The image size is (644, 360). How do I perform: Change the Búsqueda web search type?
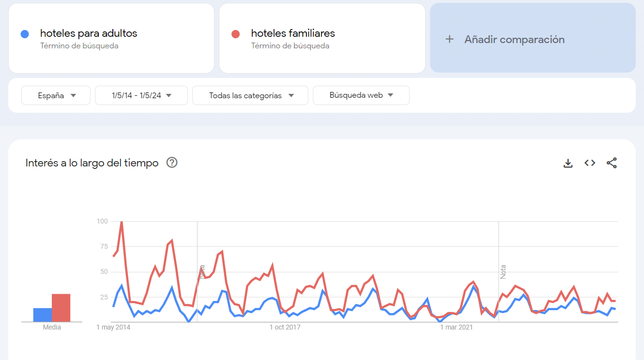click(361, 95)
